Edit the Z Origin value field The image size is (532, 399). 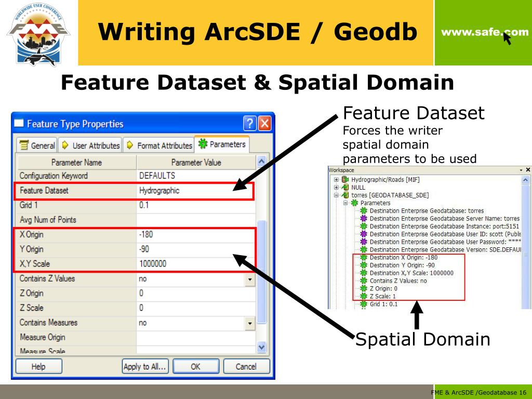pyautogui.click(x=196, y=294)
